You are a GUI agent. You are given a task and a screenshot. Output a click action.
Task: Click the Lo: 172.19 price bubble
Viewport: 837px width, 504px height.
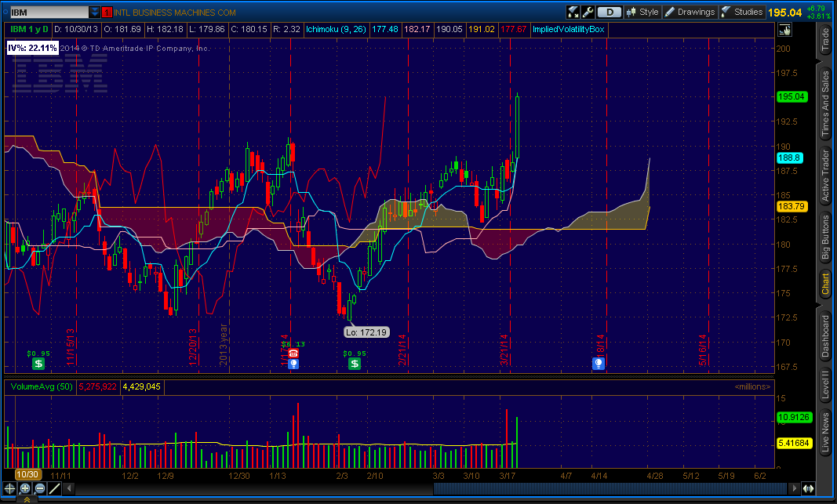(x=366, y=332)
